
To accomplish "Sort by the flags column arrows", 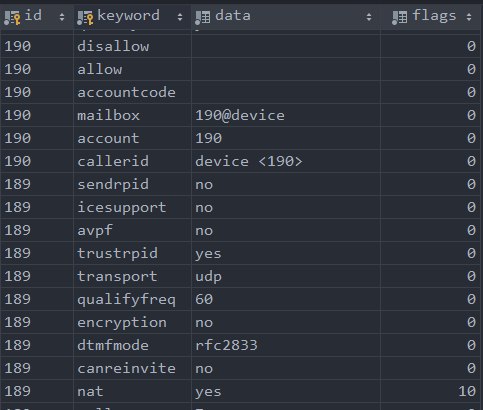I will click(469, 17).
